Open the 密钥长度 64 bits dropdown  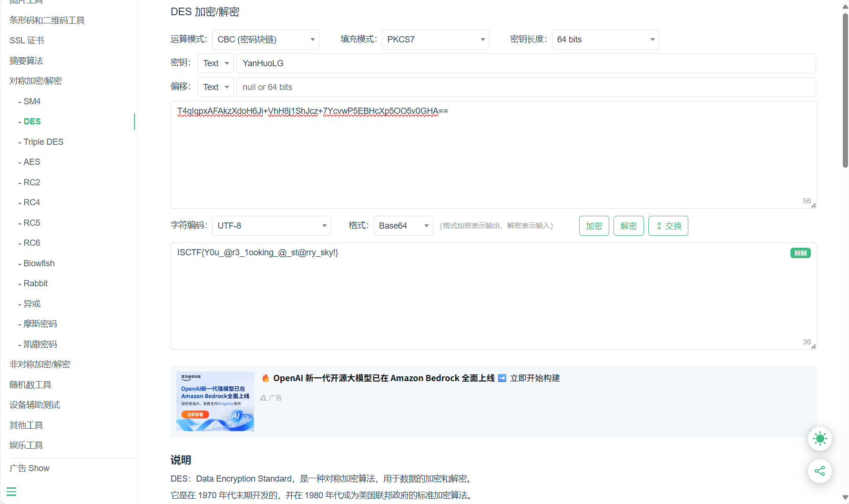(x=605, y=40)
